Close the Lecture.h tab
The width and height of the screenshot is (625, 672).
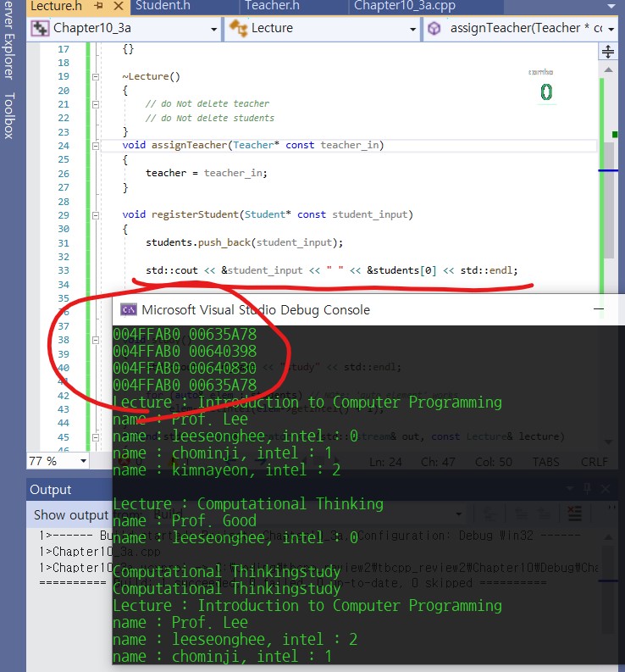(119, 6)
